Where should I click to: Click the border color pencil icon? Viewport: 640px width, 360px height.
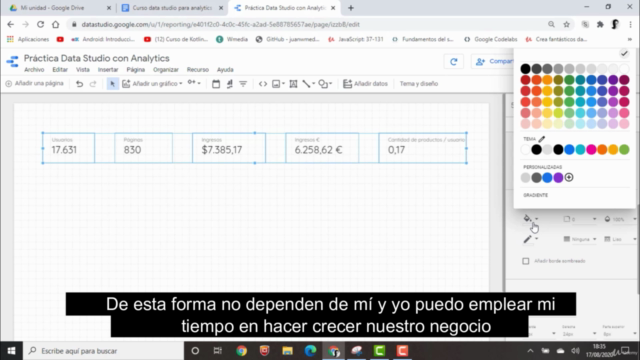[x=527, y=239]
